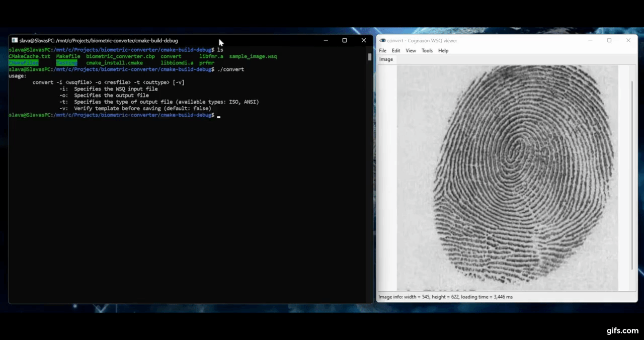Image resolution: width=644 pixels, height=340 pixels.
Task: Click the terminal icon in the title bar
Action: tap(14, 40)
